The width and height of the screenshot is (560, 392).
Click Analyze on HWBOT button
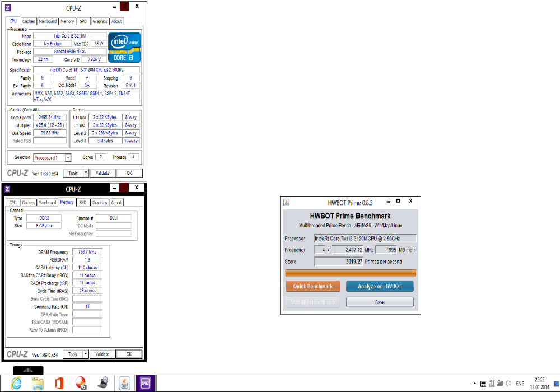(380, 286)
